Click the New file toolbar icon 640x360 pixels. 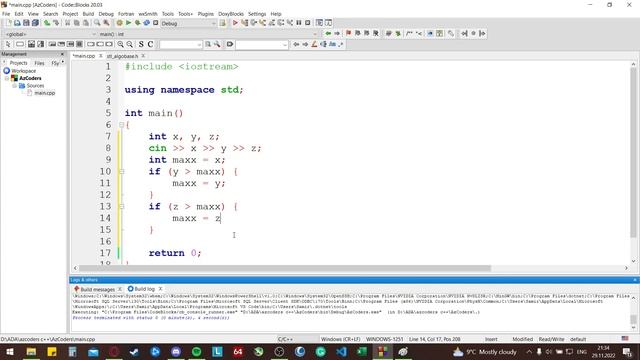click(x=9, y=23)
